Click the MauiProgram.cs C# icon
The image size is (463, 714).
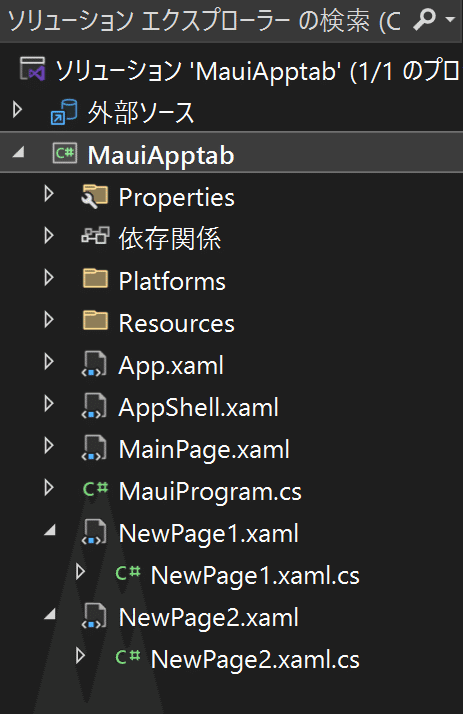coord(96,489)
